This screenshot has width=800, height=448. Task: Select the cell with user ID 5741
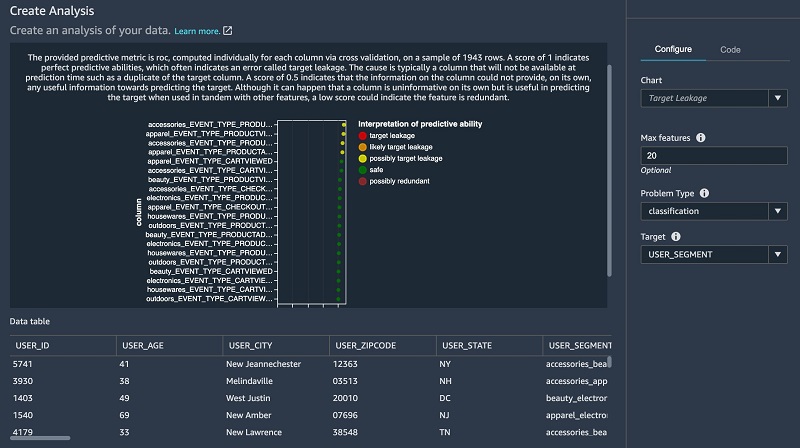22,364
